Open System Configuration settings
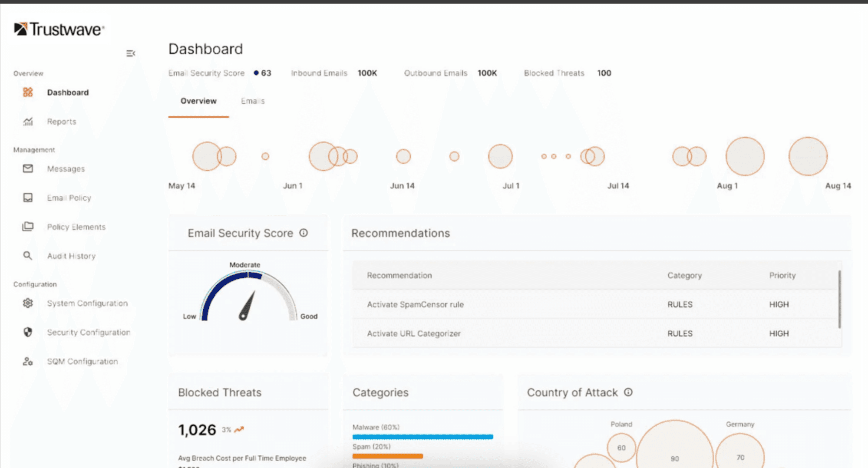 point(87,303)
